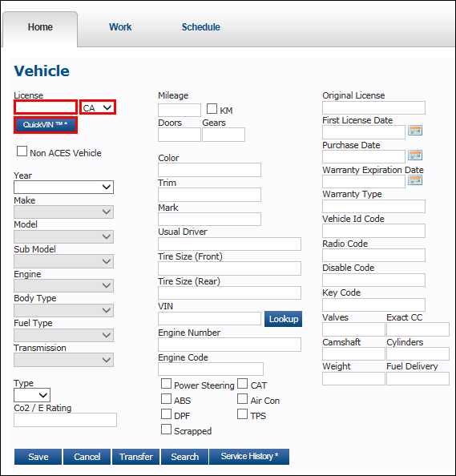Focus the Vehicle Id Code field
This screenshot has height=476, width=456.
(373, 231)
